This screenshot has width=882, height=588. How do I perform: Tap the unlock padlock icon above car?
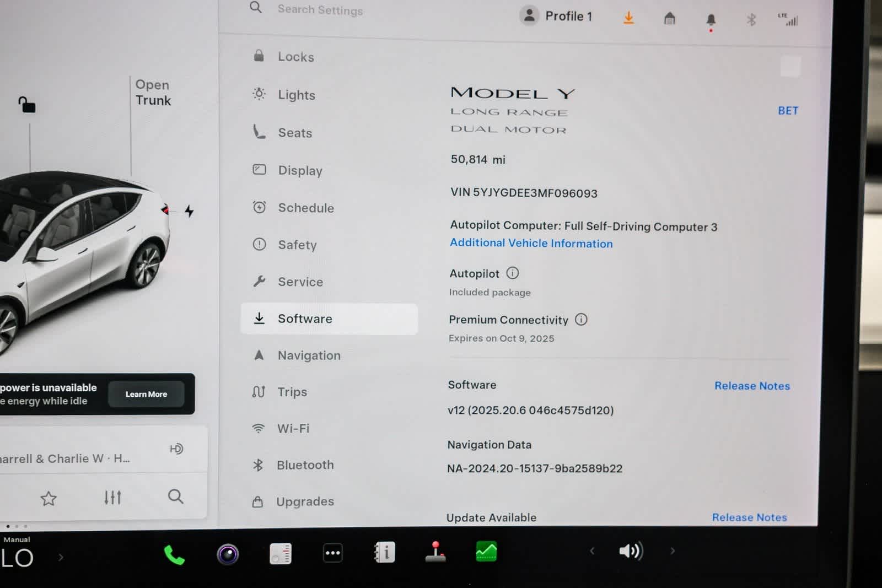click(27, 104)
